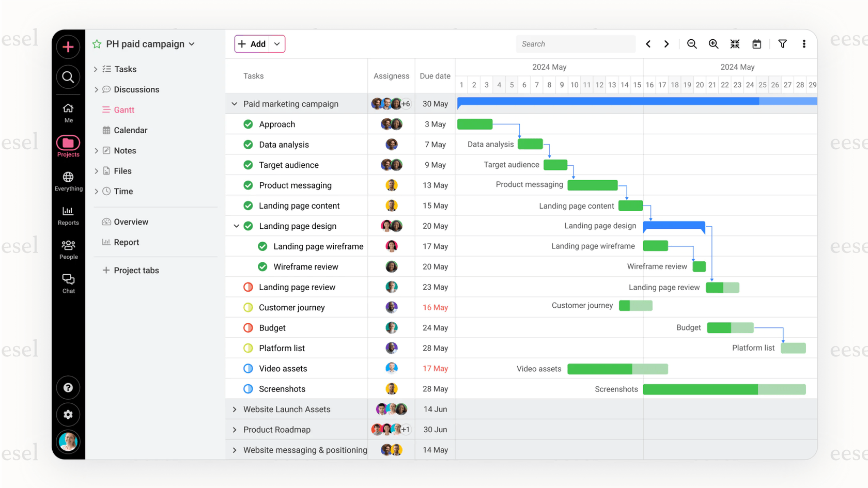Screen dimensions: 868x488
Task: Click the Add button to create a task
Action: point(254,44)
